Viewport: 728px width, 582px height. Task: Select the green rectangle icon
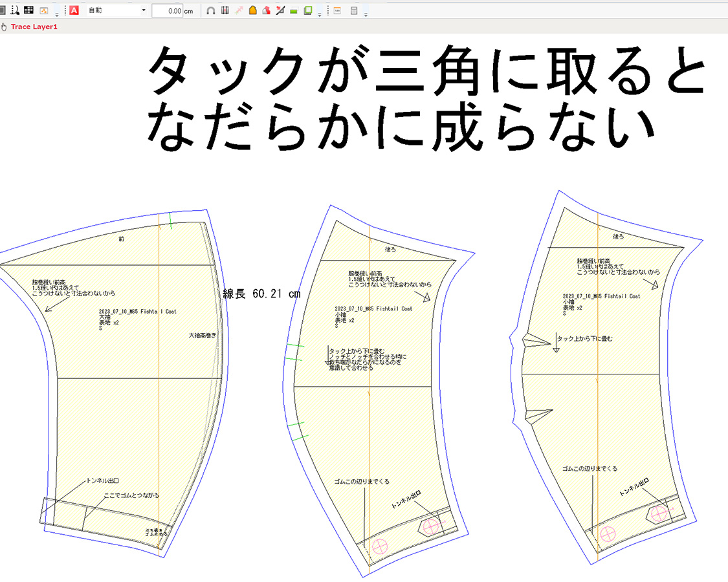294,12
